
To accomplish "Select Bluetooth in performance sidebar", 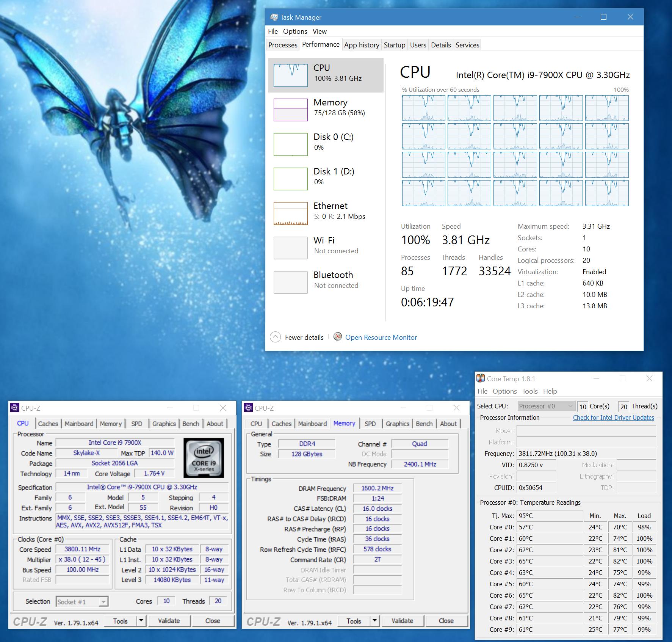I will 326,282.
